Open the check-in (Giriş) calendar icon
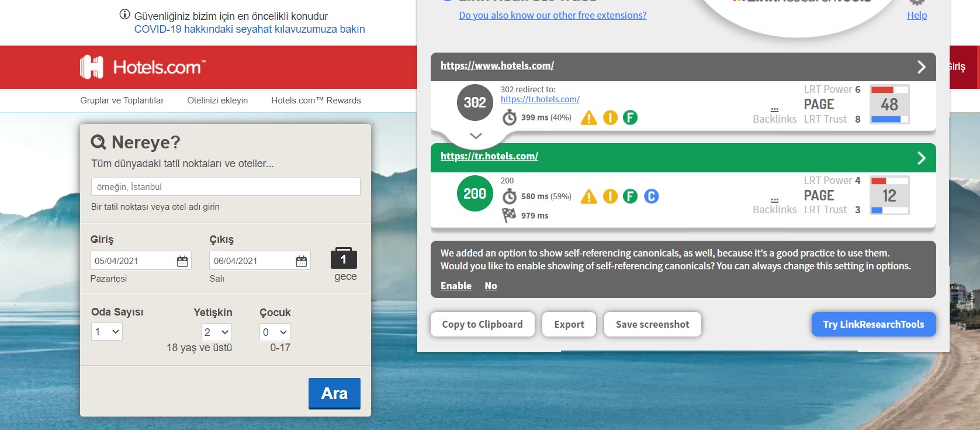The height and width of the screenshot is (430, 980). click(182, 261)
